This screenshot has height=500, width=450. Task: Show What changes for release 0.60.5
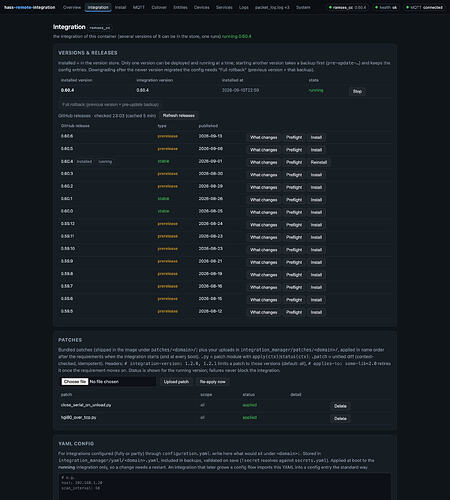[264, 150]
